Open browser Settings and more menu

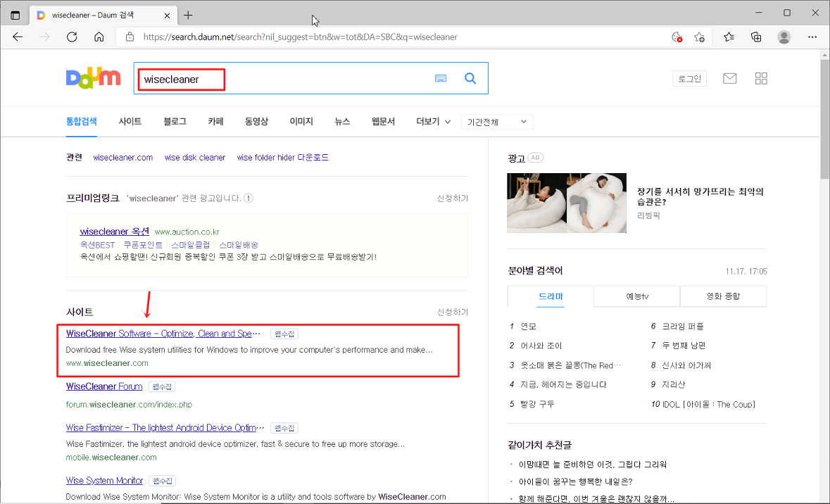point(812,37)
